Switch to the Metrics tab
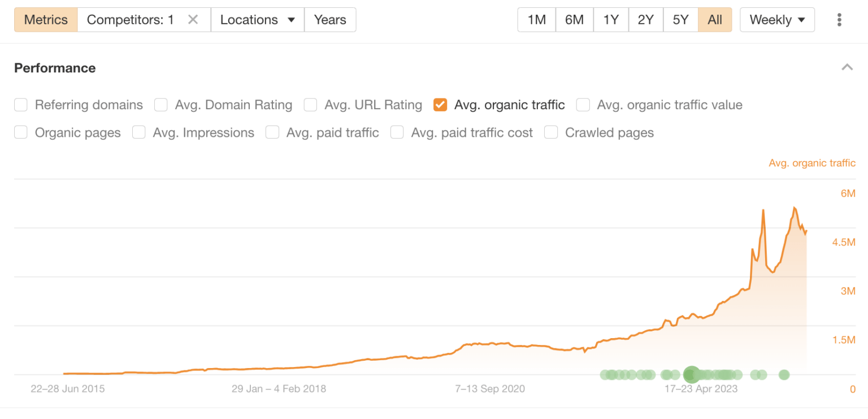Viewport: 868px width, 419px height. (45, 19)
